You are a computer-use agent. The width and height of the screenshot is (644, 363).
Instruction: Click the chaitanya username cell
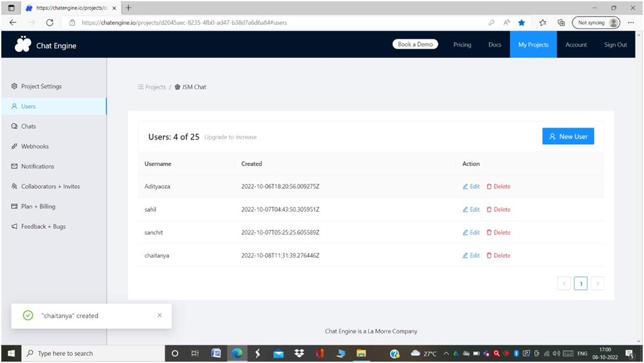pos(157,255)
